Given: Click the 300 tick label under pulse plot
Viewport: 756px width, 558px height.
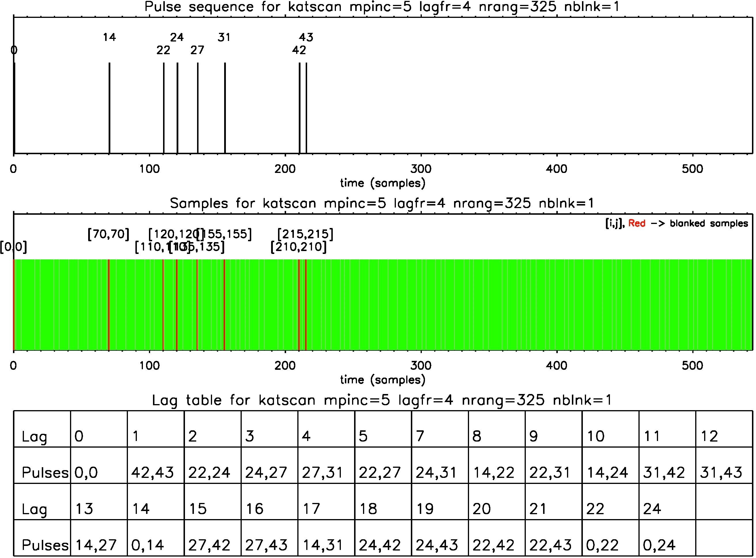Looking at the screenshot, I should pos(421,169).
